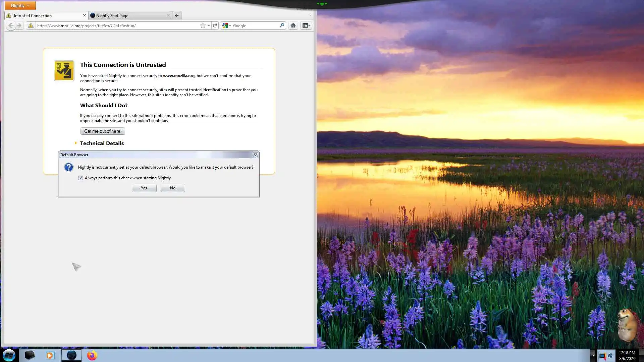Click the warning site identity icon
This screenshot has height=362, width=644.
tap(31, 25)
